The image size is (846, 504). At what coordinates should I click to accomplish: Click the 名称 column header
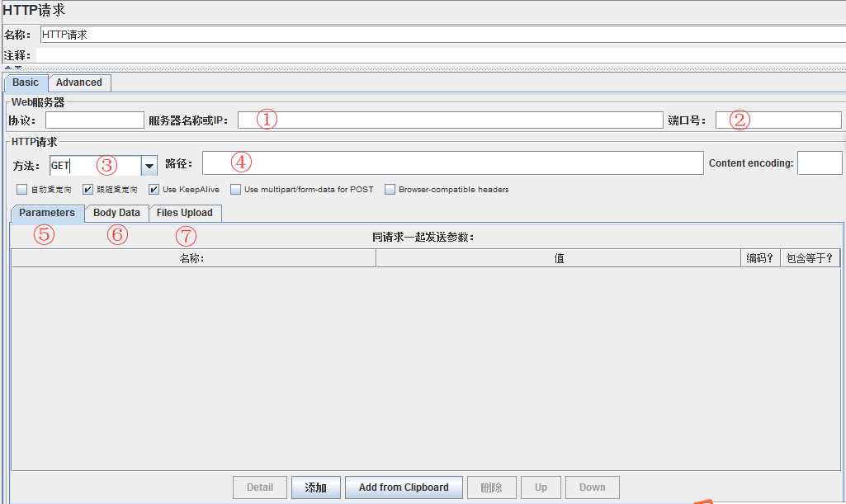pyautogui.click(x=193, y=258)
